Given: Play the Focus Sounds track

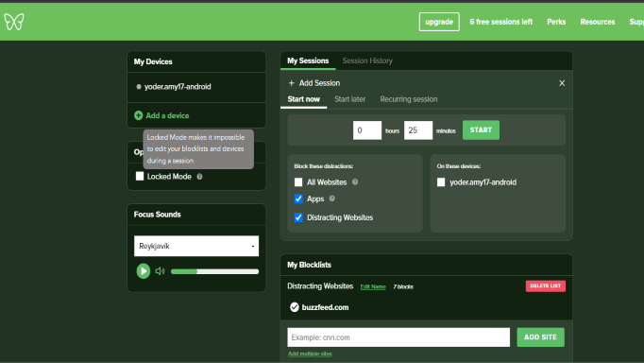Looking at the screenshot, I should click(144, 271).
